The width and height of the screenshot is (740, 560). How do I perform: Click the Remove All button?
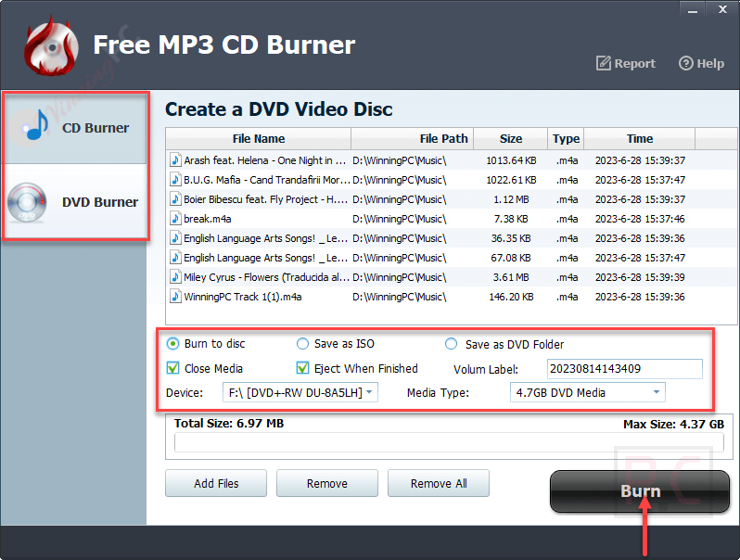(439, 483)
